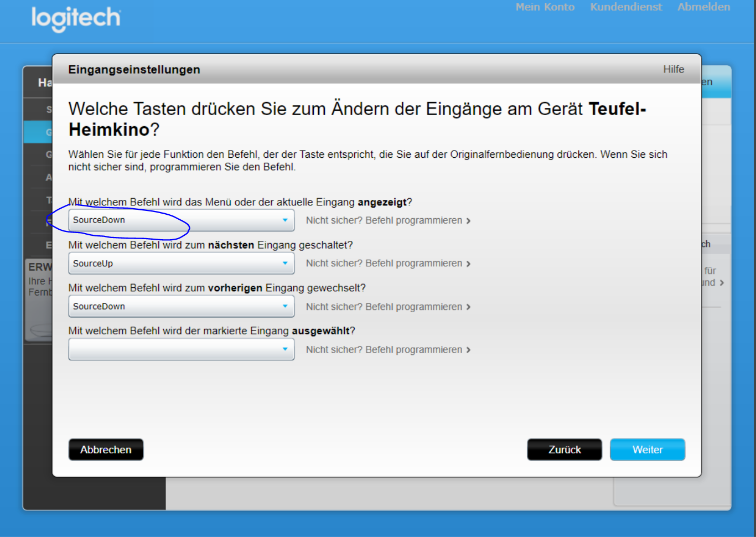Open the Hilfe link in dialog header
The height and width of the screenshot is (537, 756).
674,69
